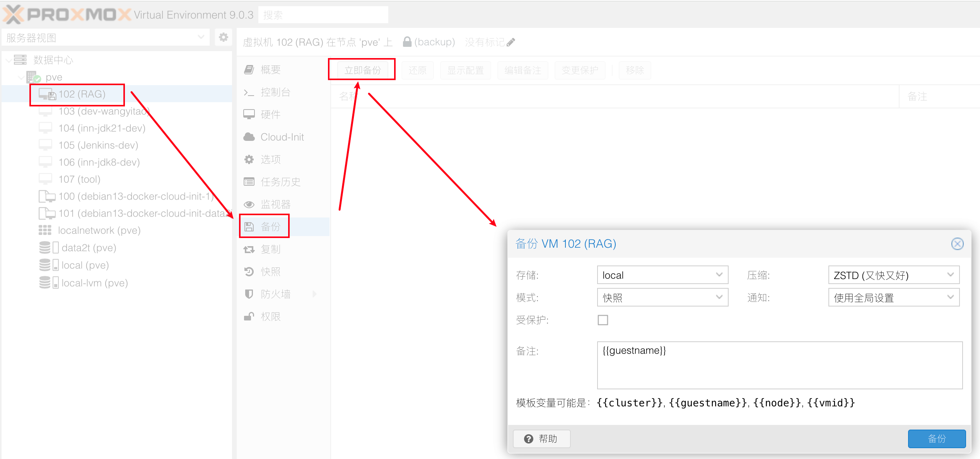Collapse the 数据中心 tree node
This screenshot has height=459, width=980.
[x=9, y=60]
